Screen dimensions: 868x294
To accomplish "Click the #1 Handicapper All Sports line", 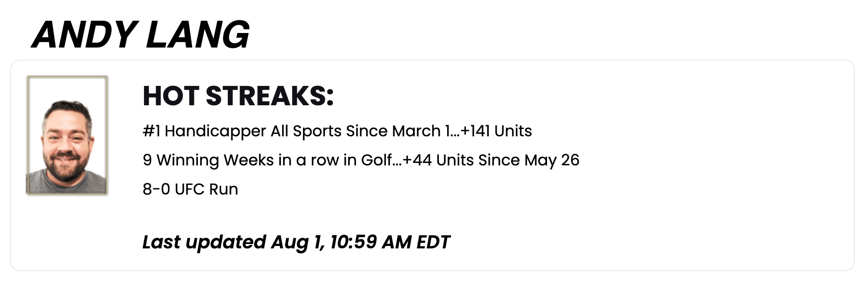I will click(x=337, y=131).
